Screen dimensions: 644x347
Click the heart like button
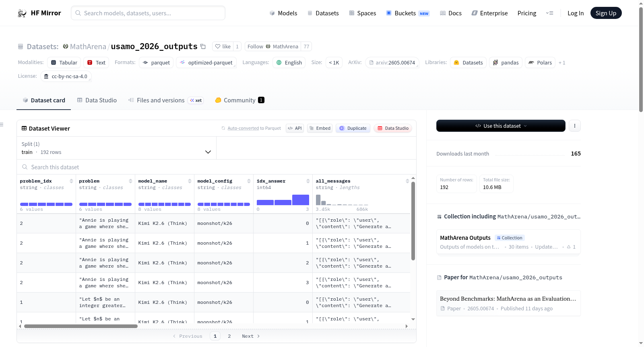(x=223, y=47)
